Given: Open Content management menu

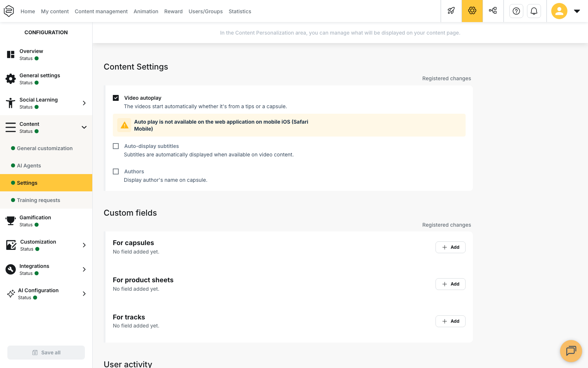Looking at the screenshot, I should (x=101, y=11).
